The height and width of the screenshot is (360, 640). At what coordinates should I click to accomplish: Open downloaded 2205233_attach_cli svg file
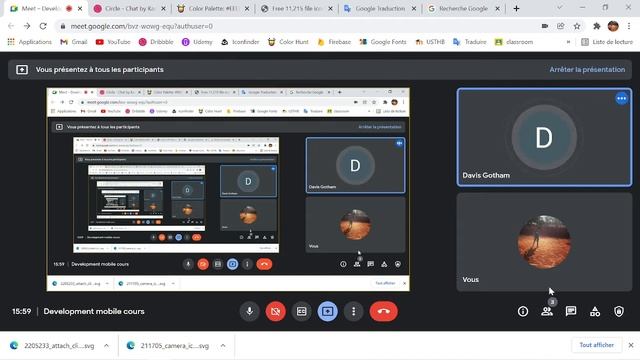click(53, 346)
